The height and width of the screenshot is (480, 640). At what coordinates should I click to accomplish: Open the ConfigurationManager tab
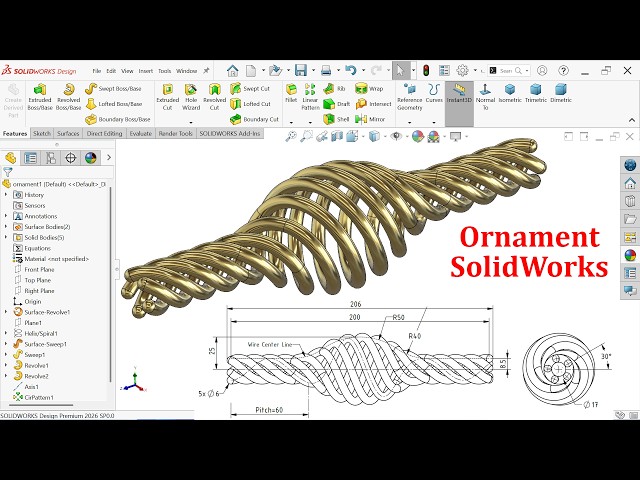51,158
